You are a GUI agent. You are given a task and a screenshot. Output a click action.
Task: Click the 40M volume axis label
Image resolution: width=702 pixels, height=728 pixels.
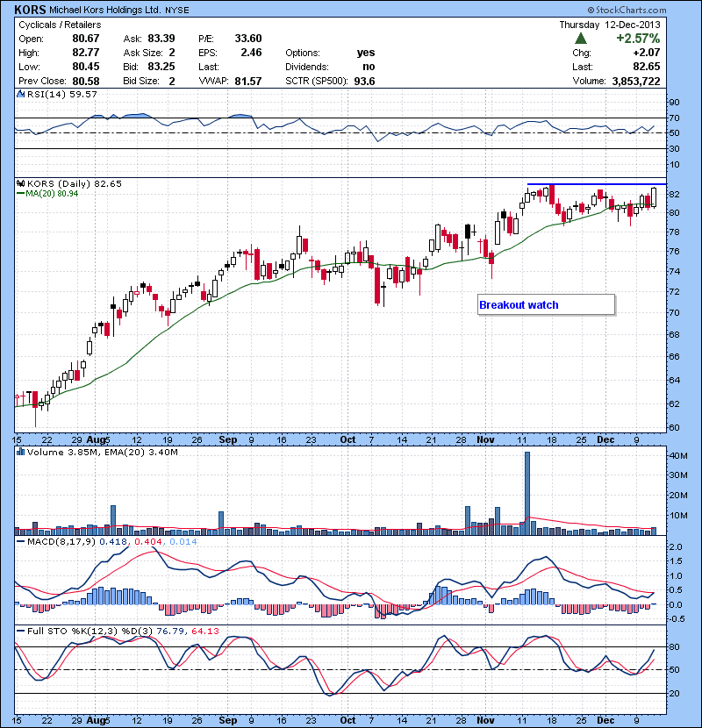pos(677,456)
